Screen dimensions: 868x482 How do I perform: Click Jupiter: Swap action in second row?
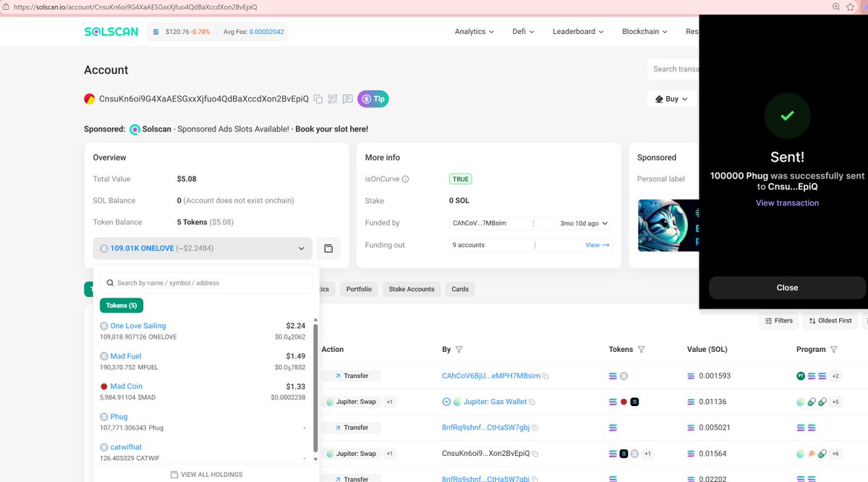pyautogui.click(x=352, y=402)
